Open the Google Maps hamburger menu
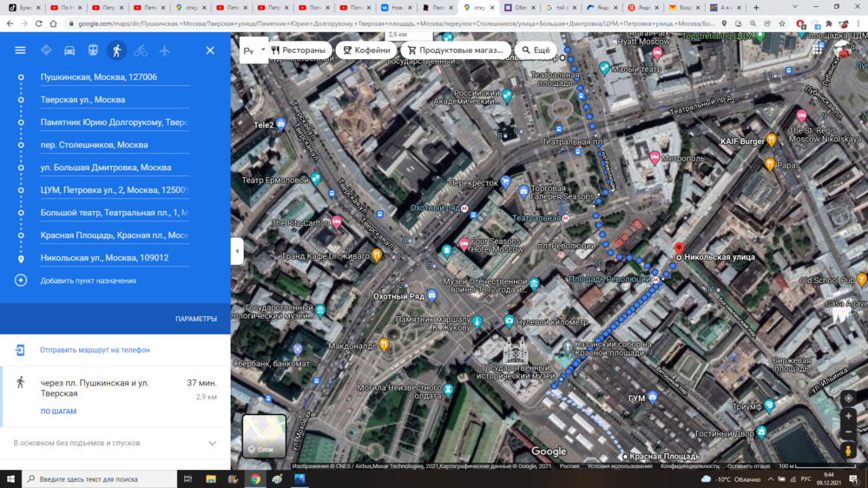The height and width of the screenshot is (488, 868). (x=20, y=50)
